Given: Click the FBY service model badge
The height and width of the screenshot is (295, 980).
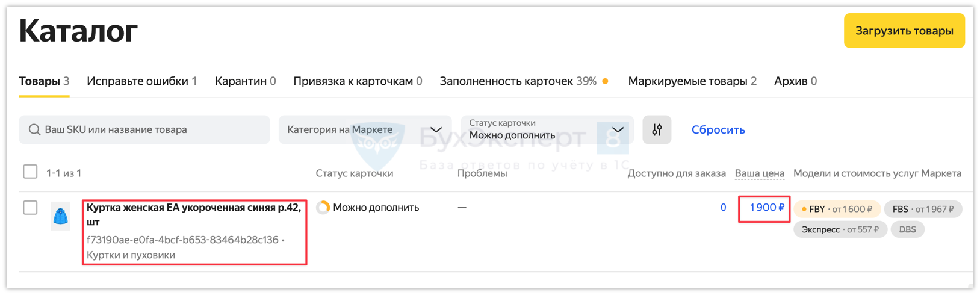Looking at the screenshot, I should [837, 209].
